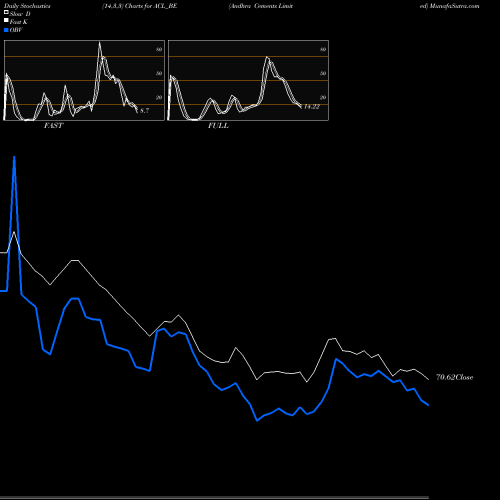This screenshot has width=500, height=500.
Task: Click the FULL stochastic chart panel
Action: coord(248,80)
